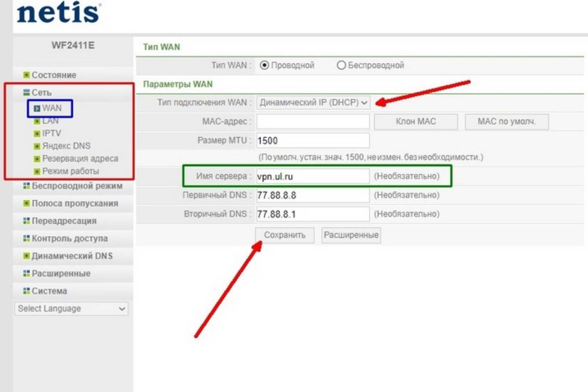The image size is (588, 392).
Task: Click the icon next to Резервация адреса
Action: pyautogui.click(x=37, y=159)
